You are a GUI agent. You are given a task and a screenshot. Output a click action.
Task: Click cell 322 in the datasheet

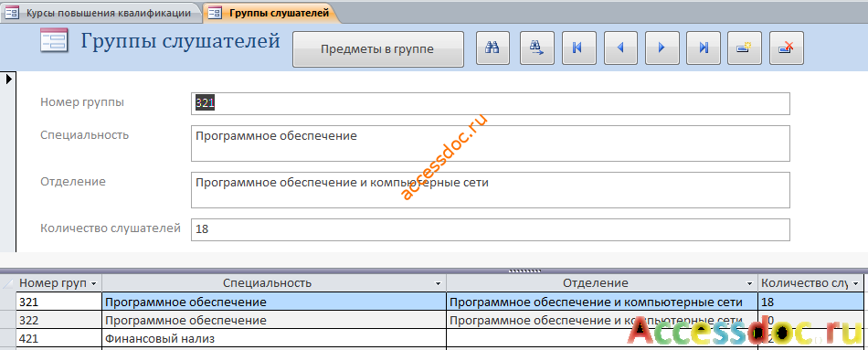click(x=58, y=320)
